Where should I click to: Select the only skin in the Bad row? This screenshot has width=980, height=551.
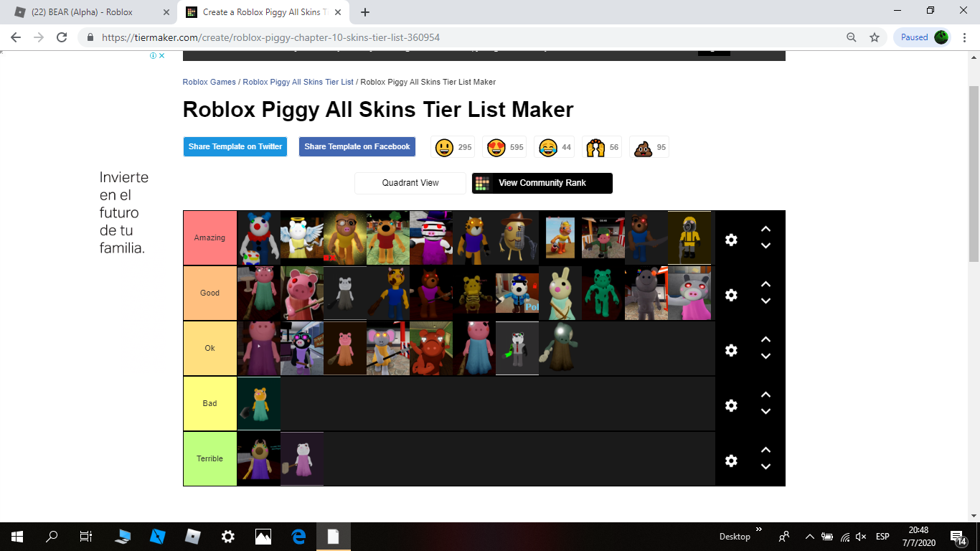click(x=259, y=404)
